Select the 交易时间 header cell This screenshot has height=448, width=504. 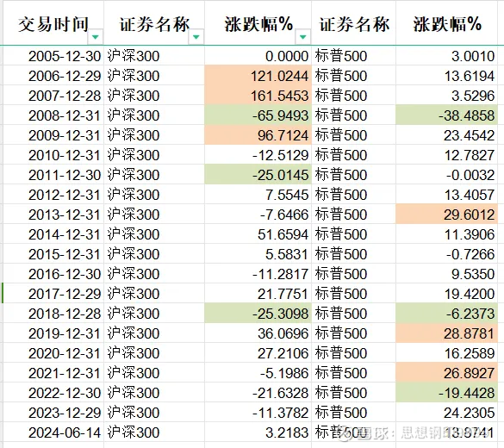coord(53,23)
